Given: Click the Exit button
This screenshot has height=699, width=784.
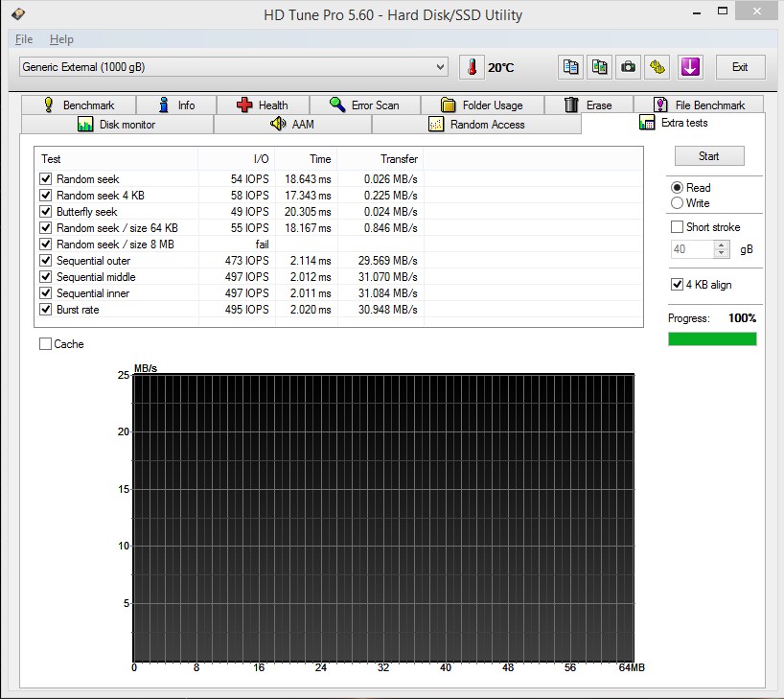Looking at the screenshot, I should tap(740, 67).
